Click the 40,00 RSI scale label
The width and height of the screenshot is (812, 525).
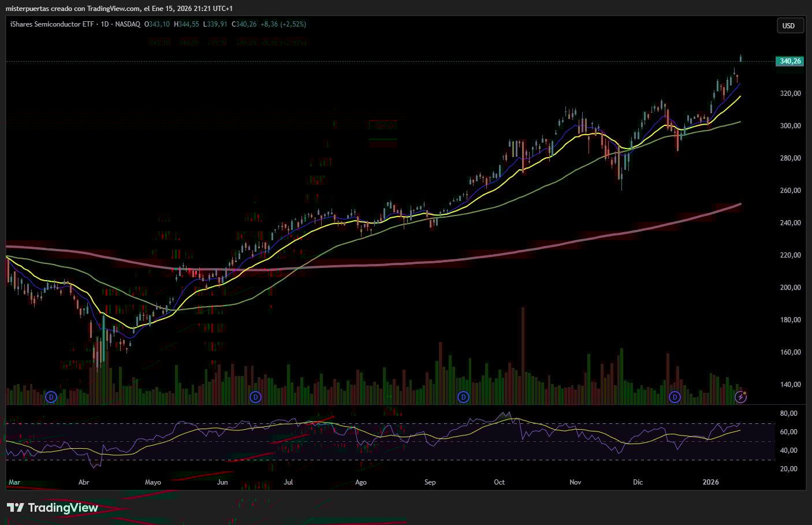(x=788, y=450)
